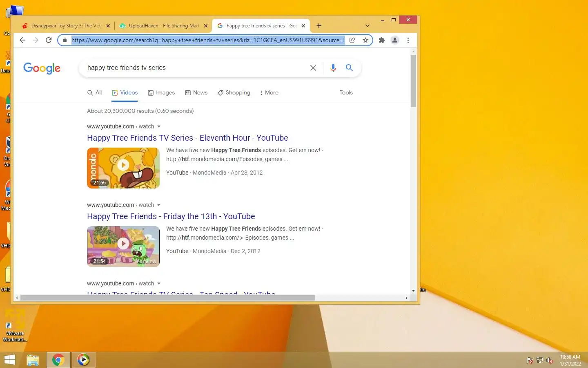Play the Friday the 13th video thumbnail

123,247
